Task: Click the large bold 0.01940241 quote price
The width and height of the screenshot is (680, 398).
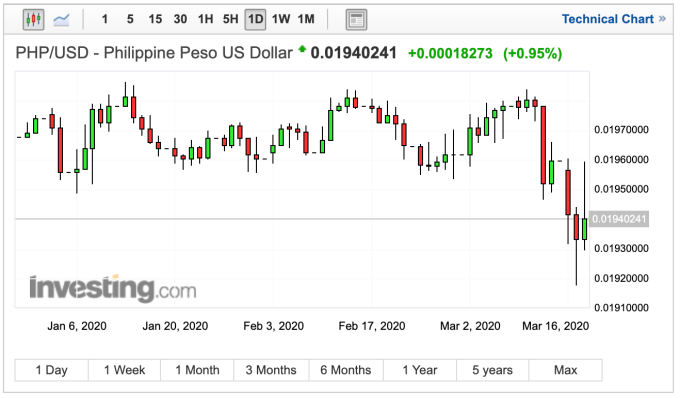Action: click(x=353, y=53)
